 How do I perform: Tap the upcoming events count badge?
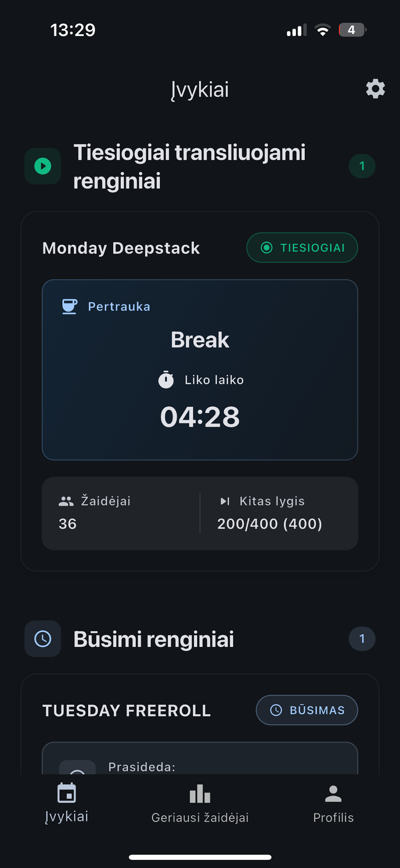click(x=362, y=639)
